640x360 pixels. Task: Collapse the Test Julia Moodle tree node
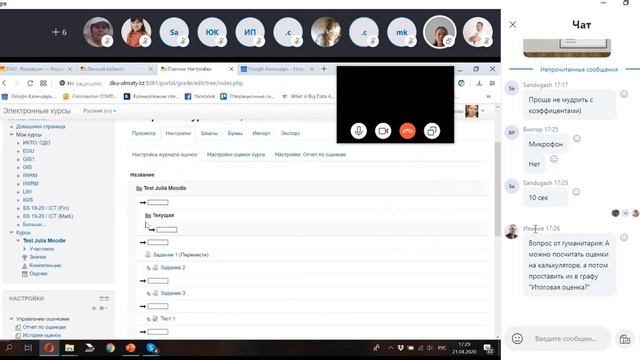18,240
